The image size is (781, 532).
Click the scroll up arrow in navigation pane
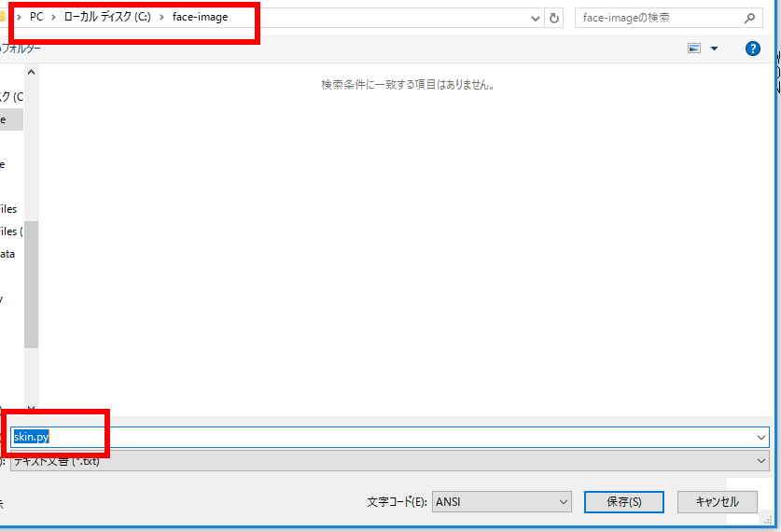point(31,73)
